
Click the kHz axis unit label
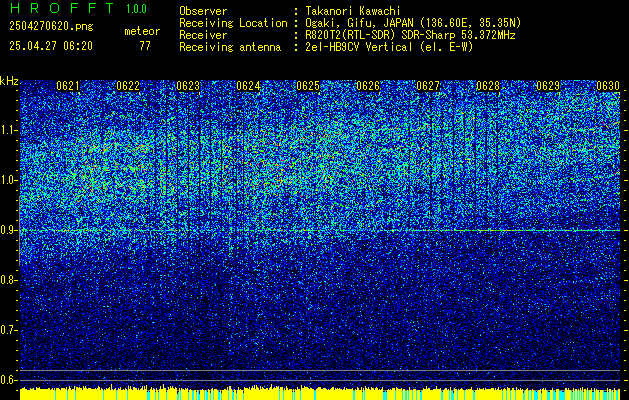coord(9,81)
